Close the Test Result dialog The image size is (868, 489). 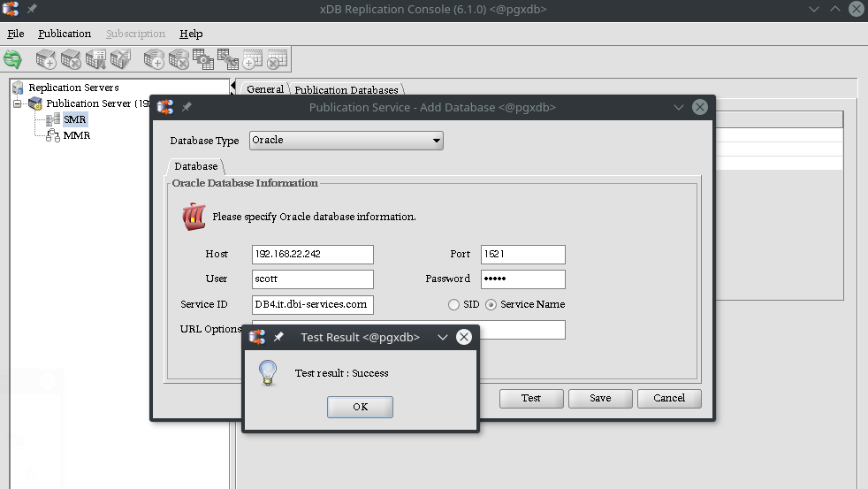464,337
